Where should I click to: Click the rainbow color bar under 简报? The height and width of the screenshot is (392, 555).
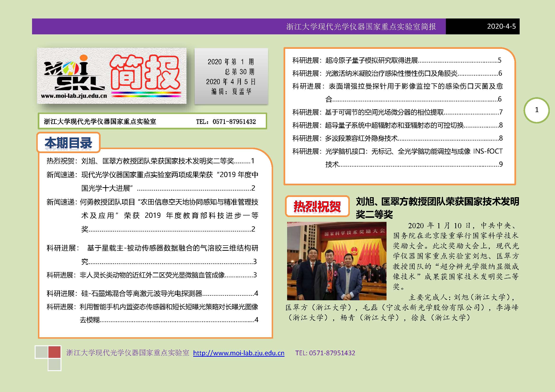[x=146, y=94]
